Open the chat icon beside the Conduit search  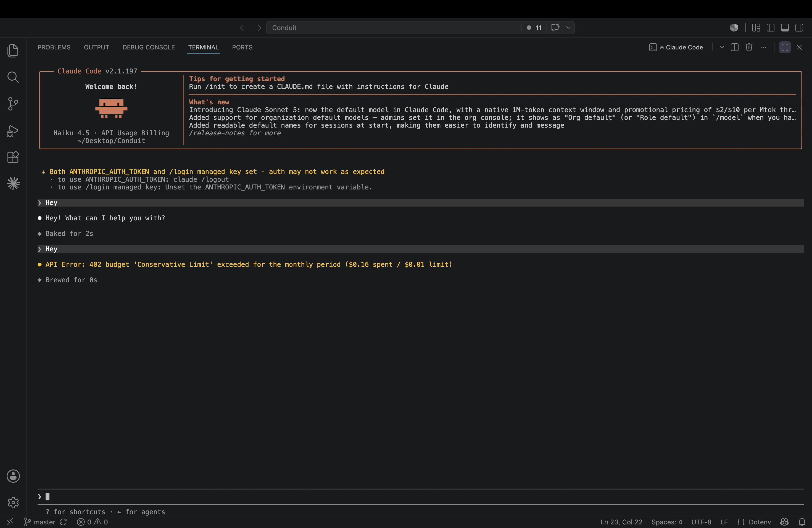pos(555,28)
